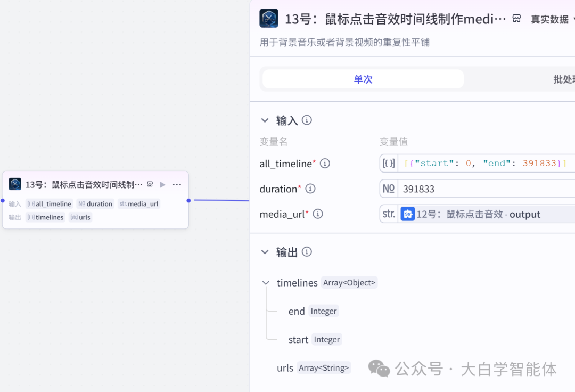575x392 pixels.
Task: Show info tooltip for 输入 section
Action: coord(307,120)
